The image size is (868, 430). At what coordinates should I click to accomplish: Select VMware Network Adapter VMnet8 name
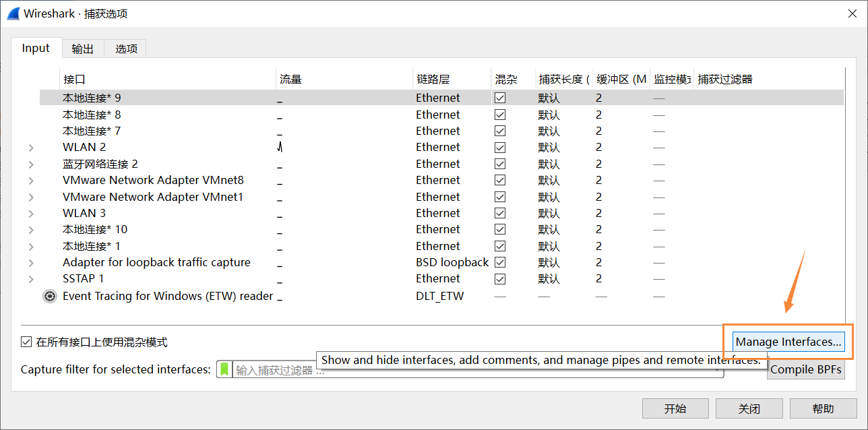[x=153, y=180]
